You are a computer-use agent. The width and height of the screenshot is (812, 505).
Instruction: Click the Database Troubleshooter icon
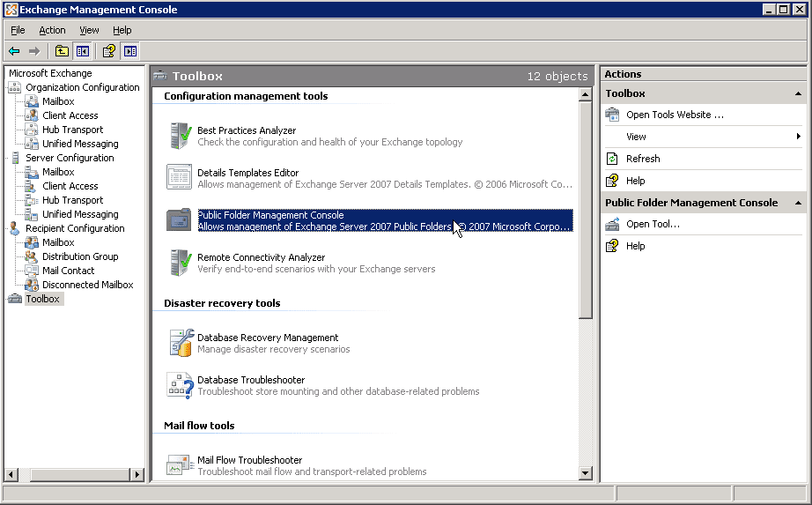(180, 385)
